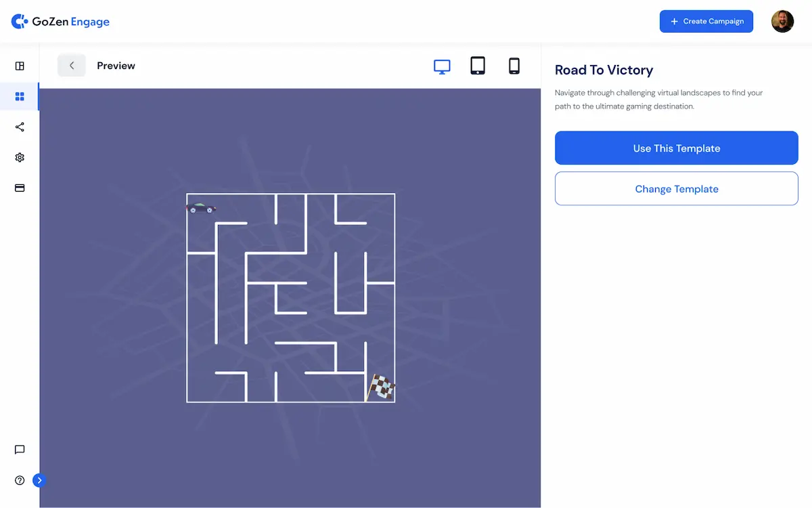
Task: Open the user profile avatar menu
Action: point(782,22)
